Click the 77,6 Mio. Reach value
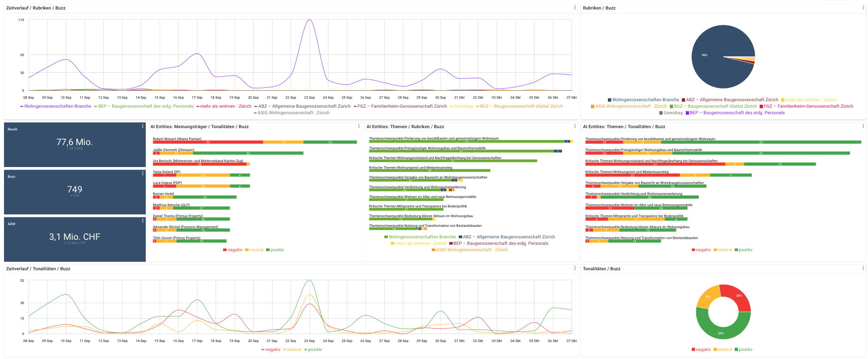Screen dimensions: 868x359 [x=74, y=142]
